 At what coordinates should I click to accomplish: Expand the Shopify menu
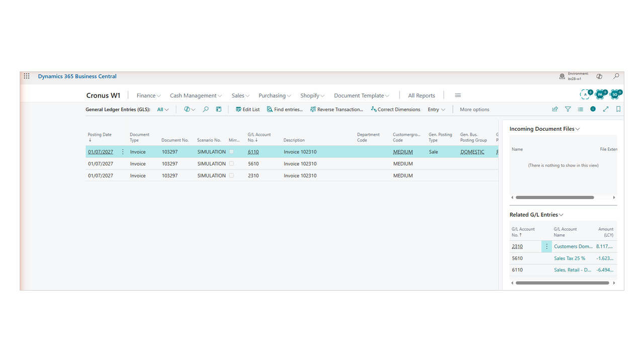pyautogui.click(x=312, y=96)
